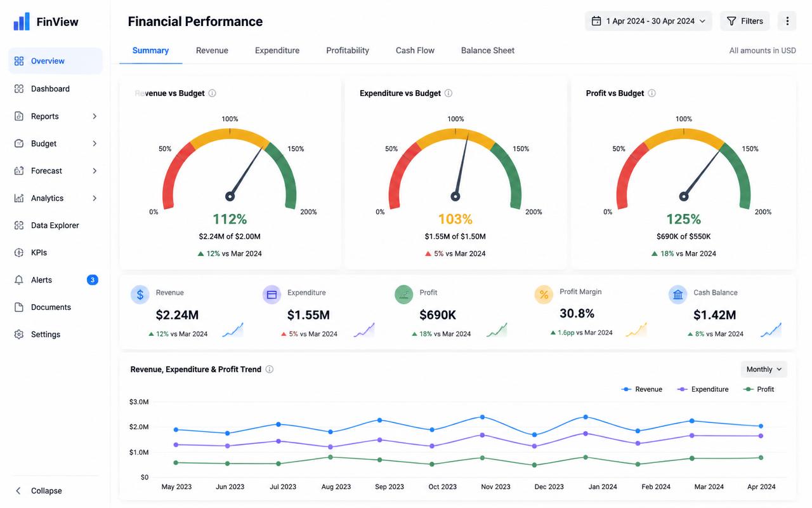This screenshot has height=508, width=812.
Task: Switch to the Cash Flow tab
Action: click(415, 50)
